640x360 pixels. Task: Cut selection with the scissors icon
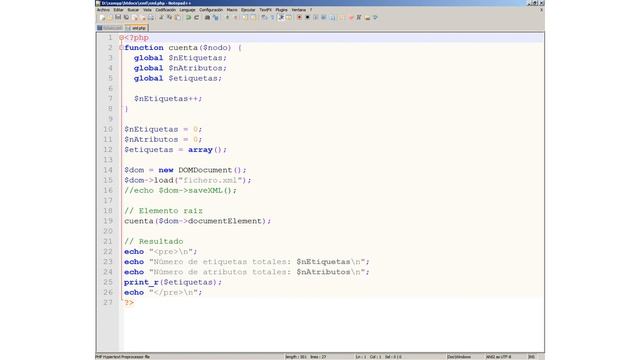tap(161, 18)
